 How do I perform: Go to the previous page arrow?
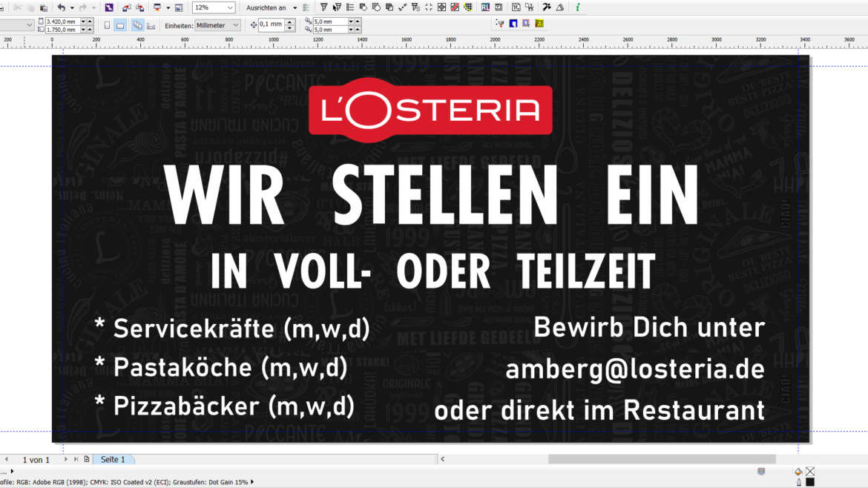tap(6, 459)
